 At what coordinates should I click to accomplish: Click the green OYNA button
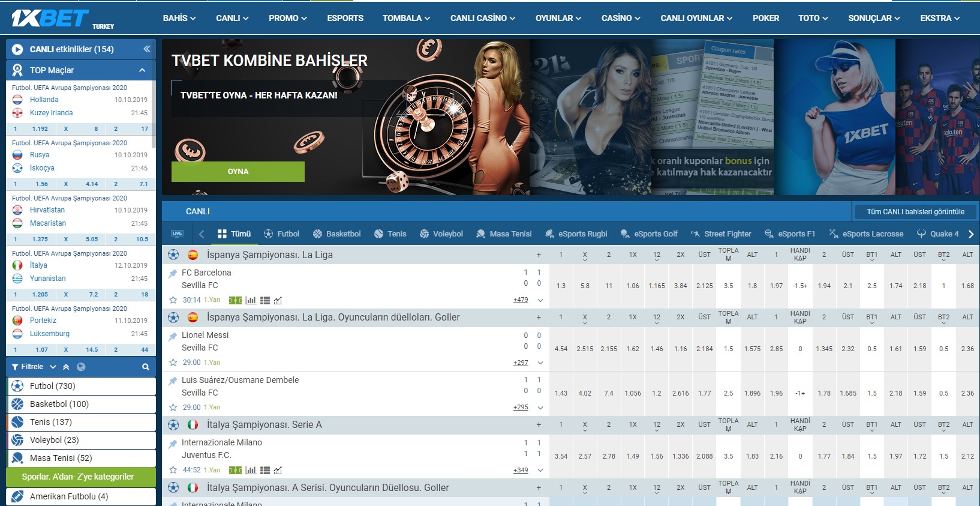coord(238,172)
